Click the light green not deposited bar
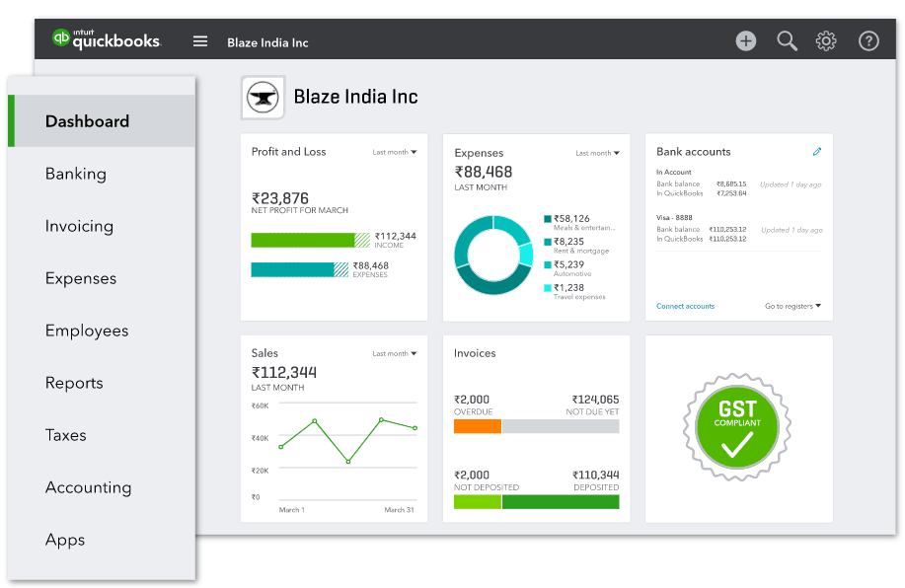 click(478, 502)
